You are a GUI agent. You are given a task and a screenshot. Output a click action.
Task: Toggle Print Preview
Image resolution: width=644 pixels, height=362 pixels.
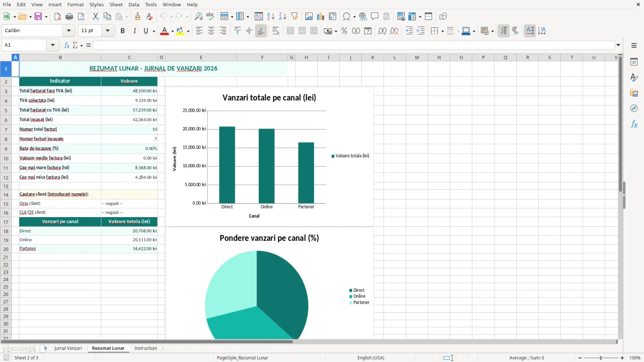tap(81, 17)
